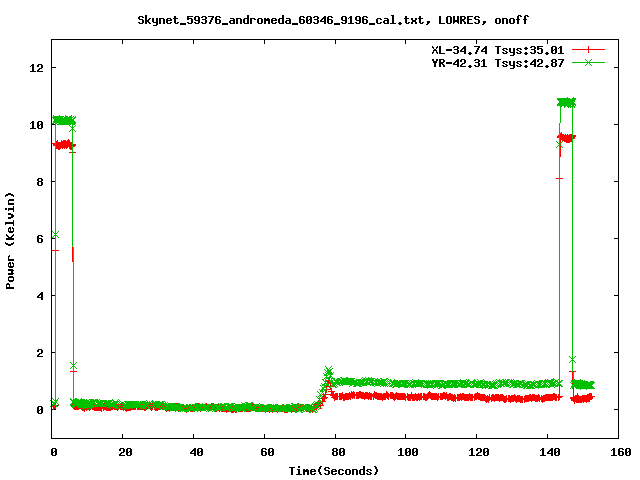Click x-axis tick label 80

[x=338, y=452]
